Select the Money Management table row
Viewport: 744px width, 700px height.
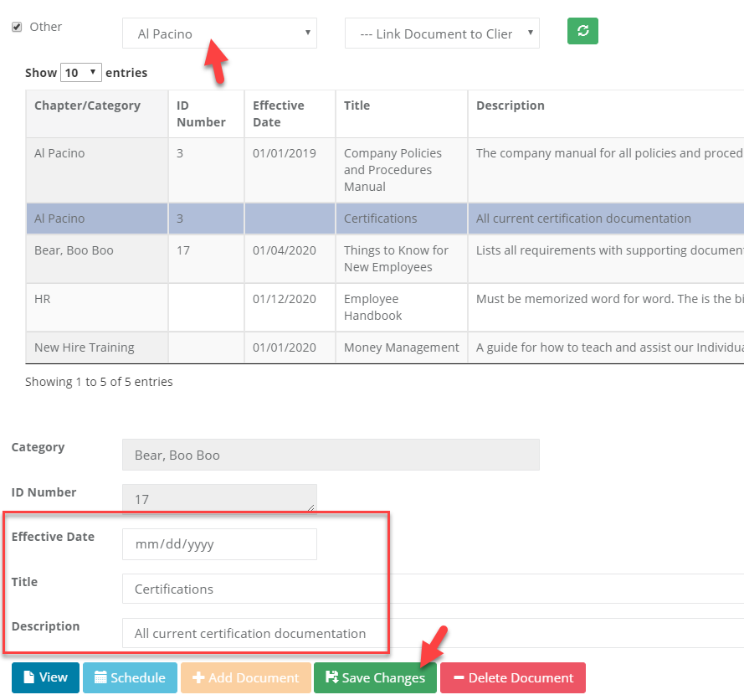tap(401, 347)
